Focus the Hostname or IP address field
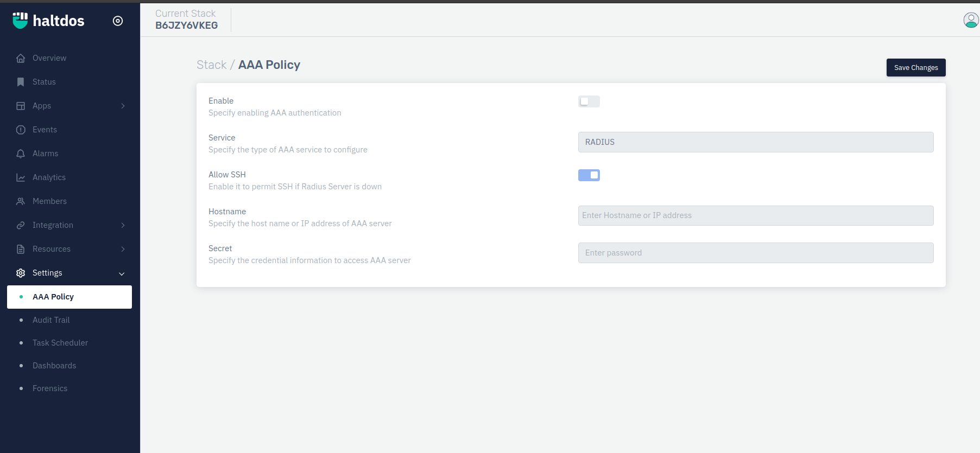The height and width of the screenshot is (453, 980). (x=755, y=215)
